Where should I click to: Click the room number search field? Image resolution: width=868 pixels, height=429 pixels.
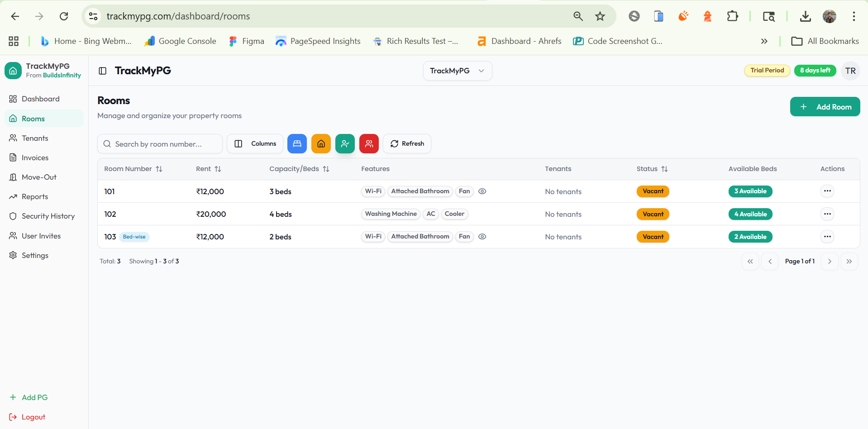pyautogui.click(x=160, y=143)
